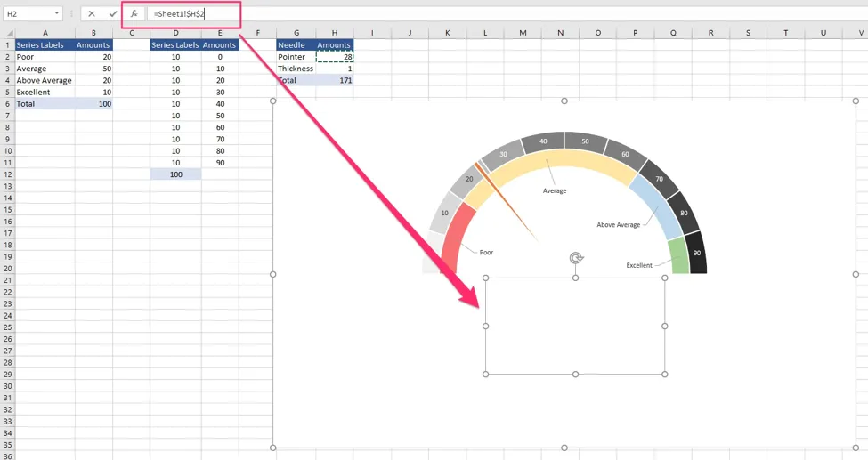
Task: Click the Cancel (X) formula bar icon
Action: pos(92,14)
